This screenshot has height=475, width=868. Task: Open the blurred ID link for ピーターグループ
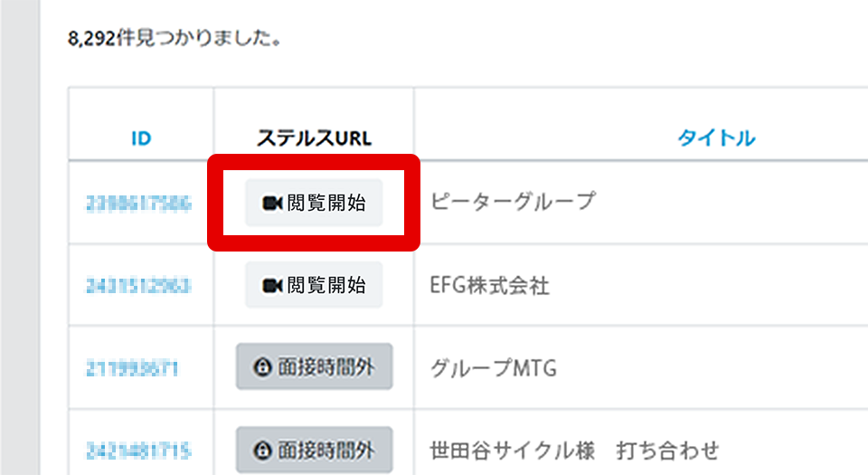(x=138, y=204)
